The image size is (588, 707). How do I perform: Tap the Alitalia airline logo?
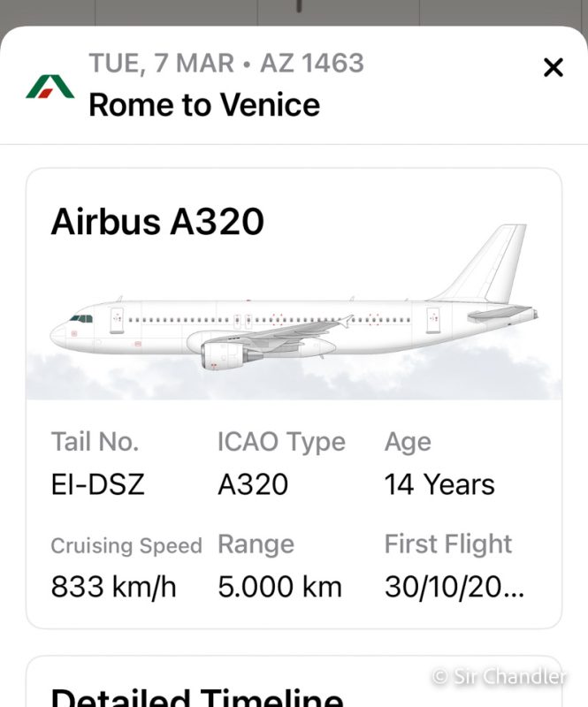pos(50,87)
